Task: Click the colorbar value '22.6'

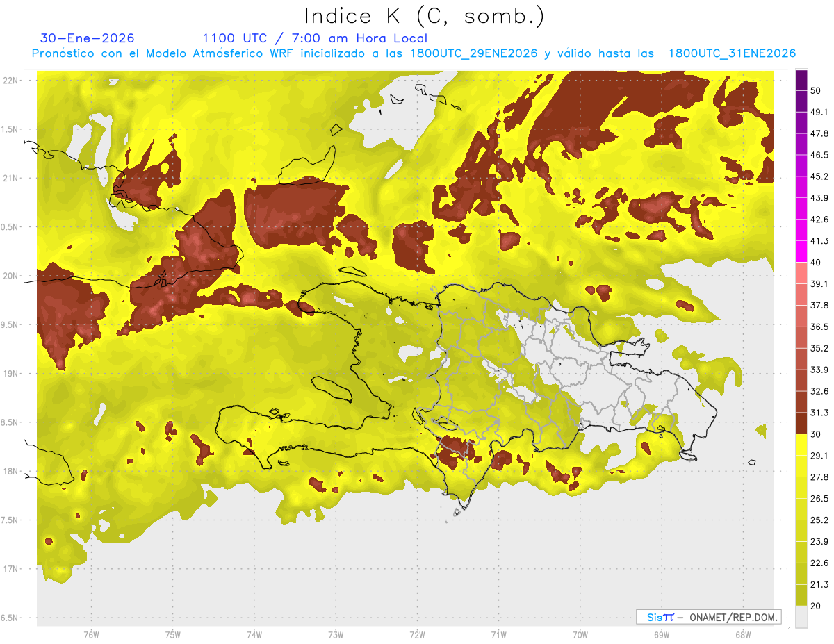Action: tap(819, 564)
